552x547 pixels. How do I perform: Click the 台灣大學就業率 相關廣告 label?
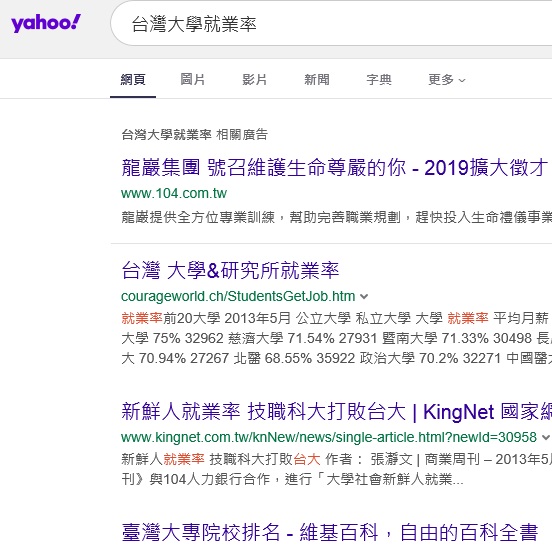[x=195, y=134]
